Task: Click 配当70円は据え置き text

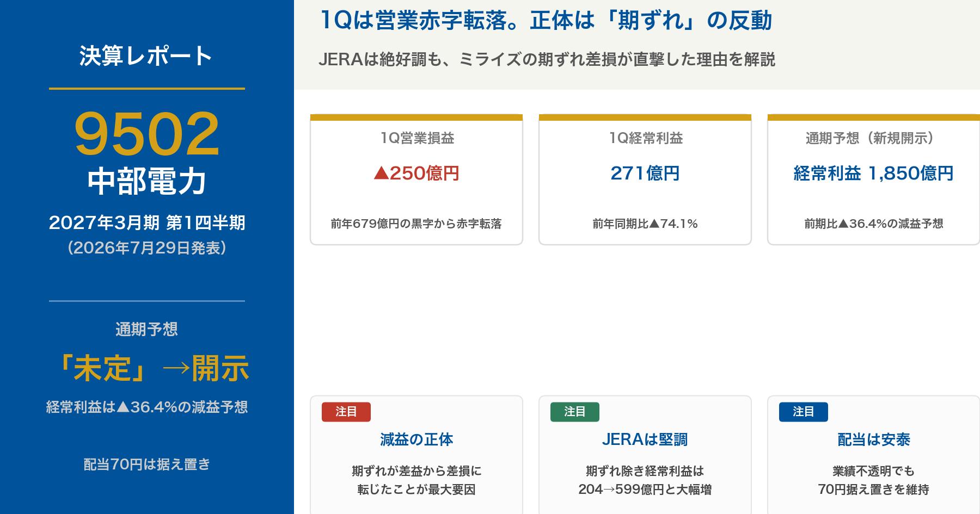Action: 147,464
